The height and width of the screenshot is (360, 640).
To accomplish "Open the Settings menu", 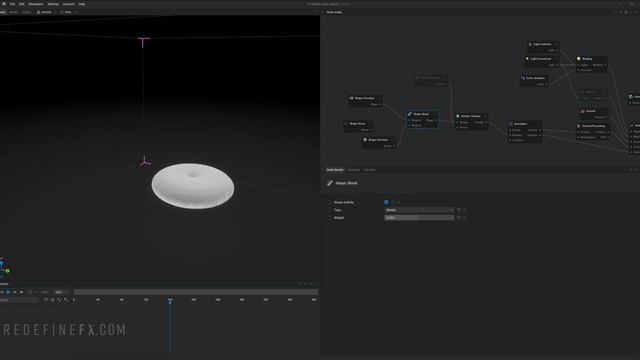I will 53,4.
